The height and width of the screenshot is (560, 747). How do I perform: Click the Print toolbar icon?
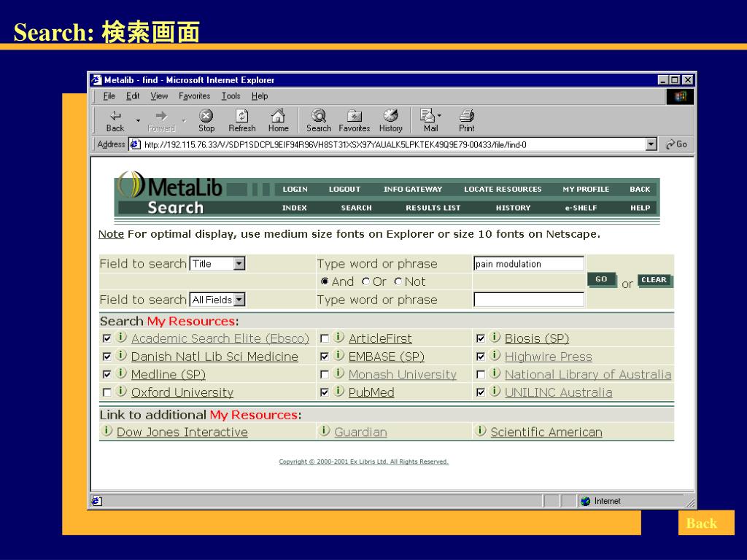tap(466, 121)
